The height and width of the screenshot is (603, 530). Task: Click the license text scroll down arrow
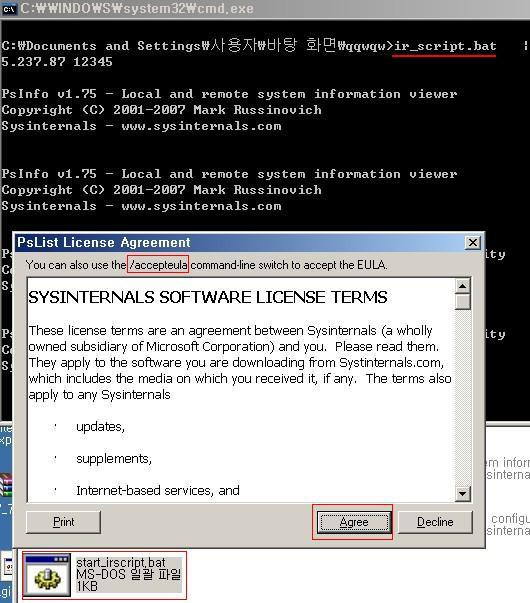[x=463, y=493]
